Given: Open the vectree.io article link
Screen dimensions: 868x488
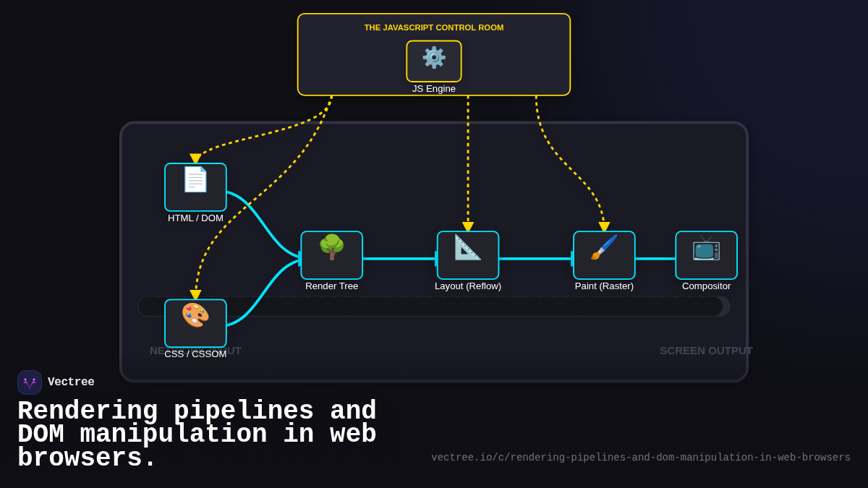Looking at the screenshot, I should tap(641, 457).
